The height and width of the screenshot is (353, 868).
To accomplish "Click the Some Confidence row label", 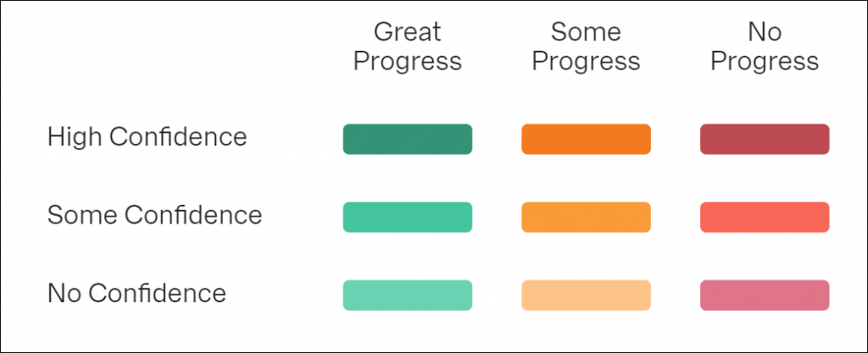I will click(x=154, y=215).
